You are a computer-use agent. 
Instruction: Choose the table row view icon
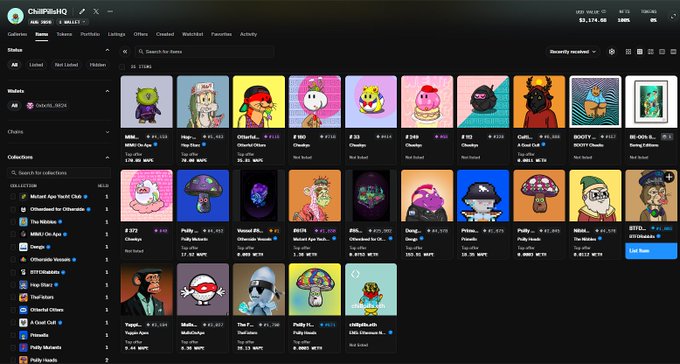pos(673,52)
